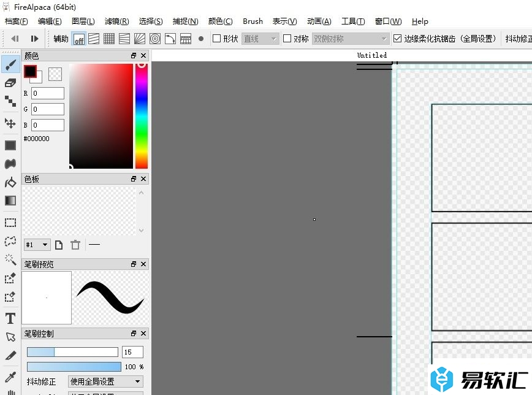Enable crisscross grid snap
Screen dimensions: 532x395
pyautogui.click(x=109, y=39)
